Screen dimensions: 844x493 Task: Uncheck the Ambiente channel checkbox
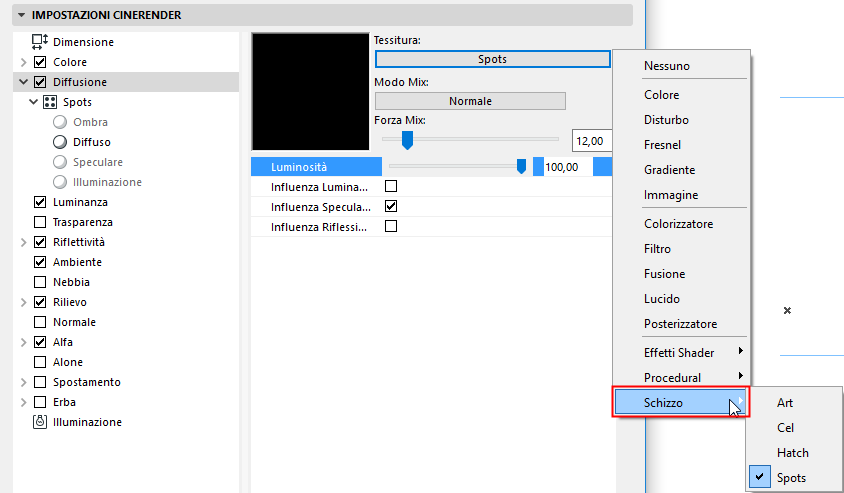[40, 262]
